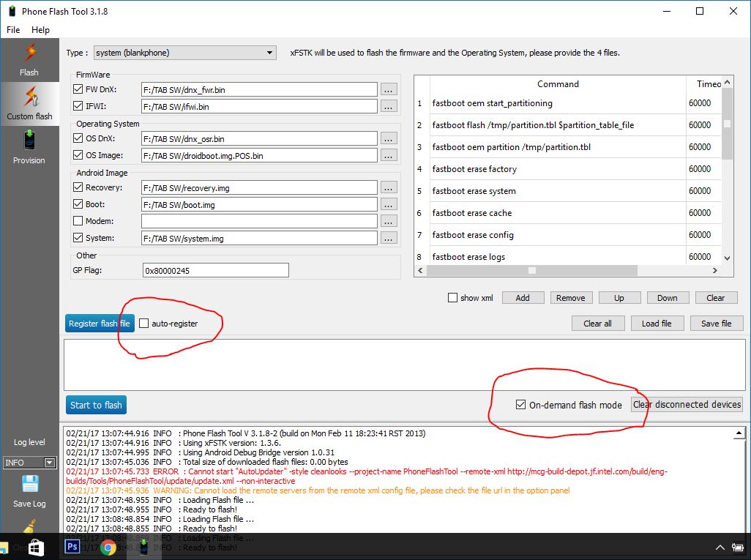
Task: Disable On-demand flash mode checkbox
Action: point(520,405)
